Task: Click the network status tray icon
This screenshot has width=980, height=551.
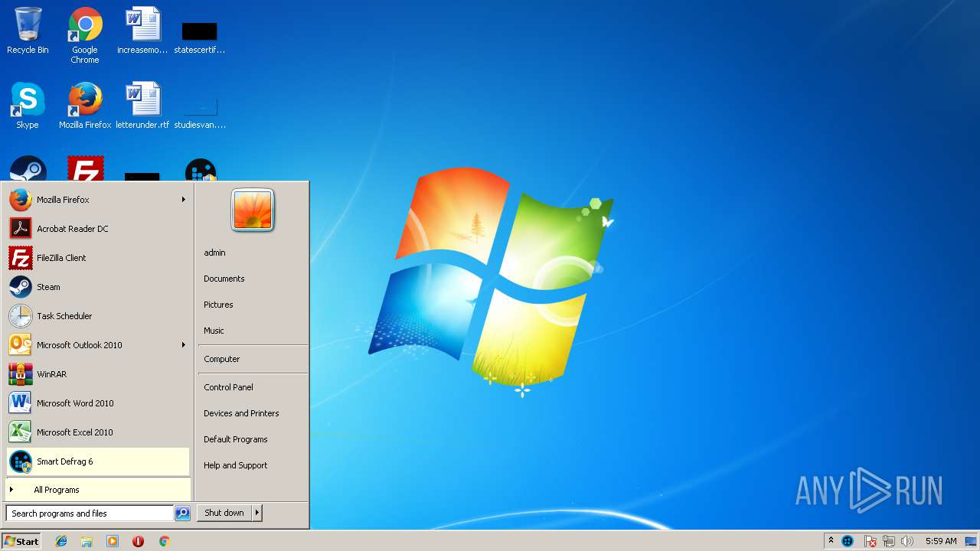Action: [889, 541]
